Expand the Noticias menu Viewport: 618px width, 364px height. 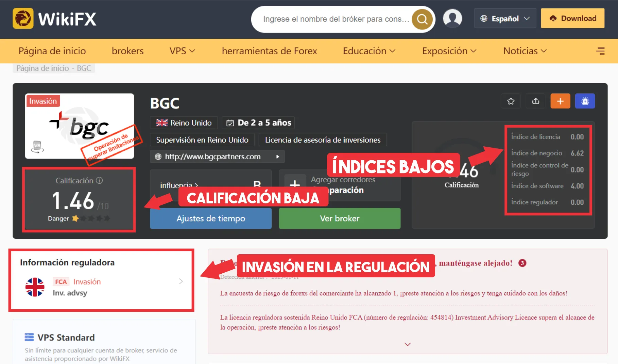(x=525, y=51)
